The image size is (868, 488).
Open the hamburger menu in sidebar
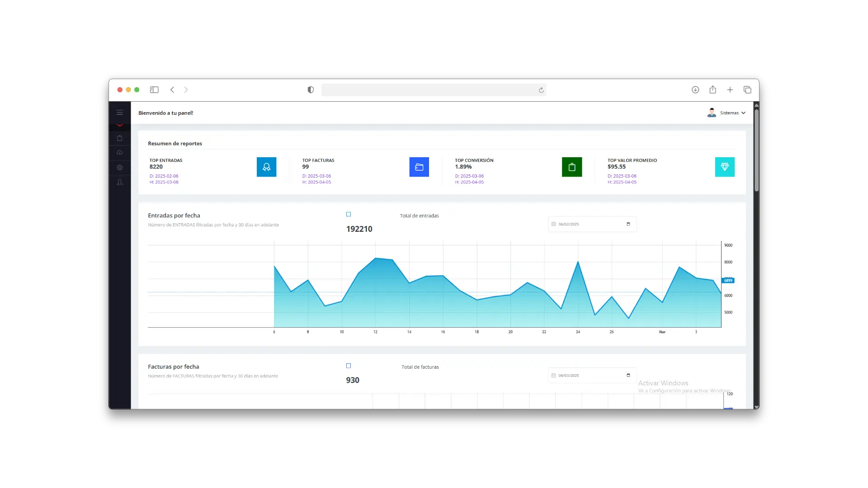tap(120, 113)
